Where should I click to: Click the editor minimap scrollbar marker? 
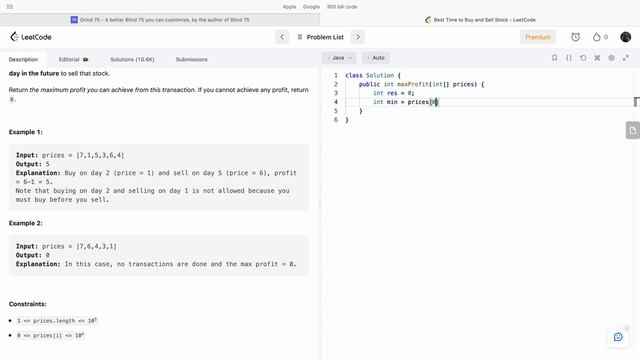tap(636, 102)
